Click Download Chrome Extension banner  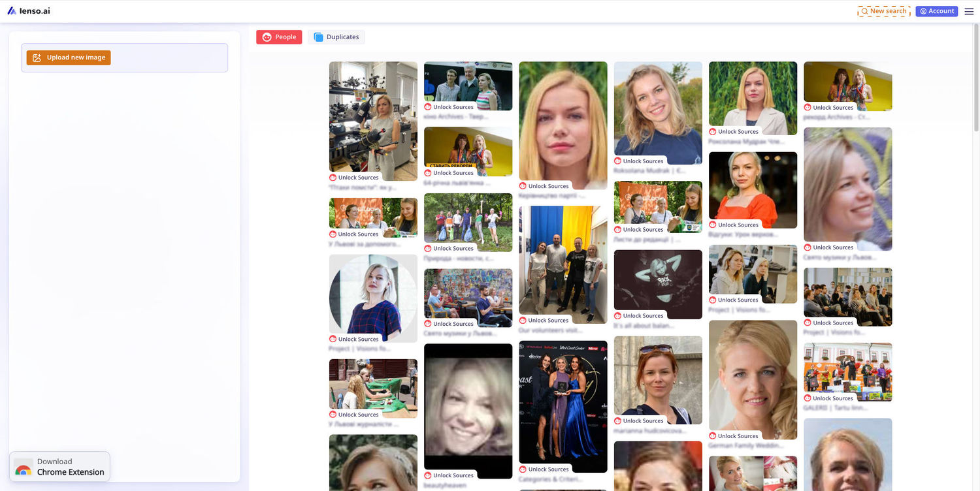60,466
